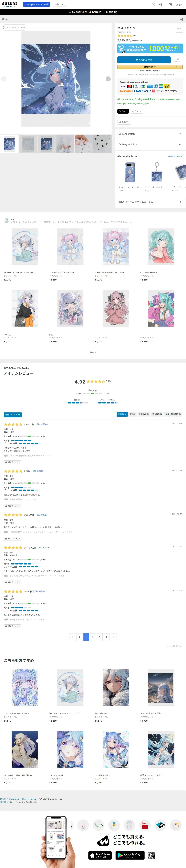Open the QR code next to Google Play
The width and height of the screenshot is (186, 868).
(151, 855)
